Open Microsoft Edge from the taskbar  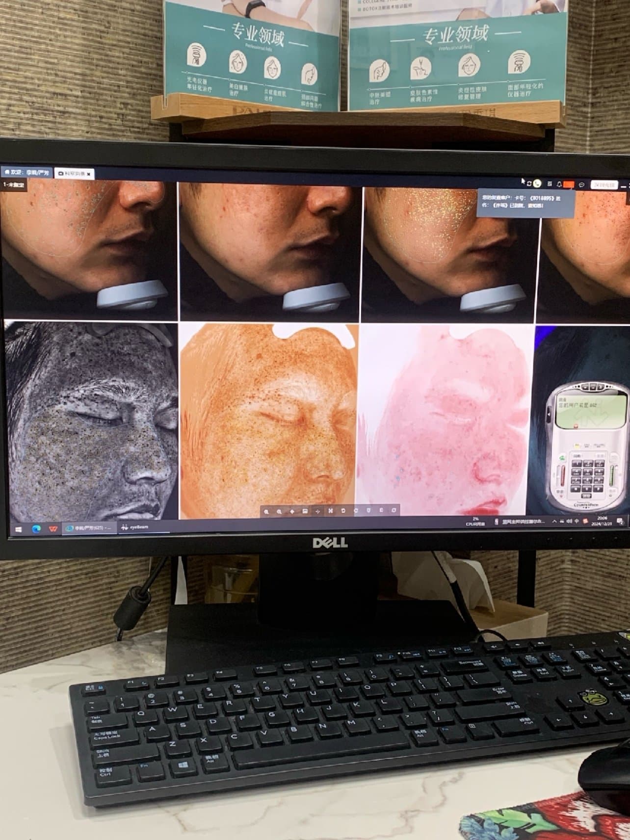[x=36, y=529]
